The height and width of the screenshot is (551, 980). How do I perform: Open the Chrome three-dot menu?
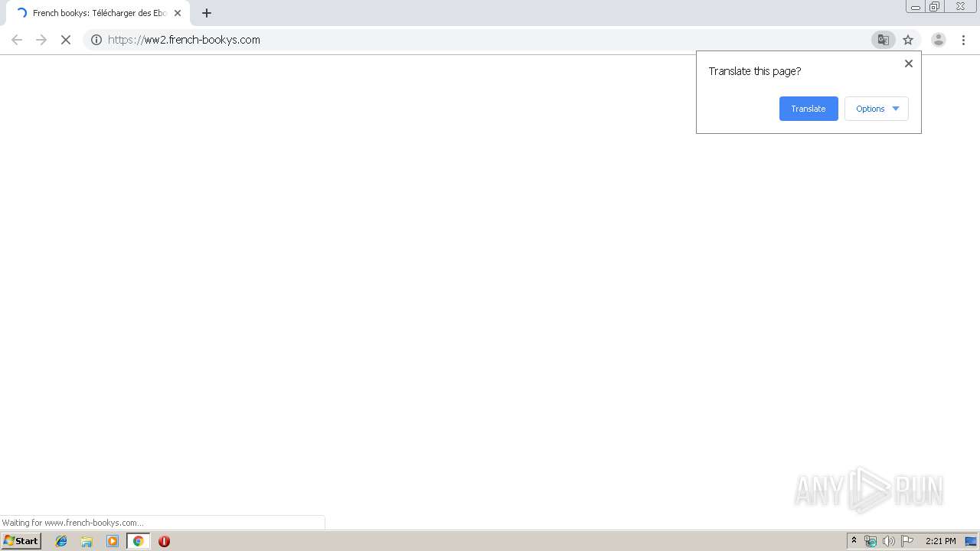pyautogui.click(x=963, y=40)
